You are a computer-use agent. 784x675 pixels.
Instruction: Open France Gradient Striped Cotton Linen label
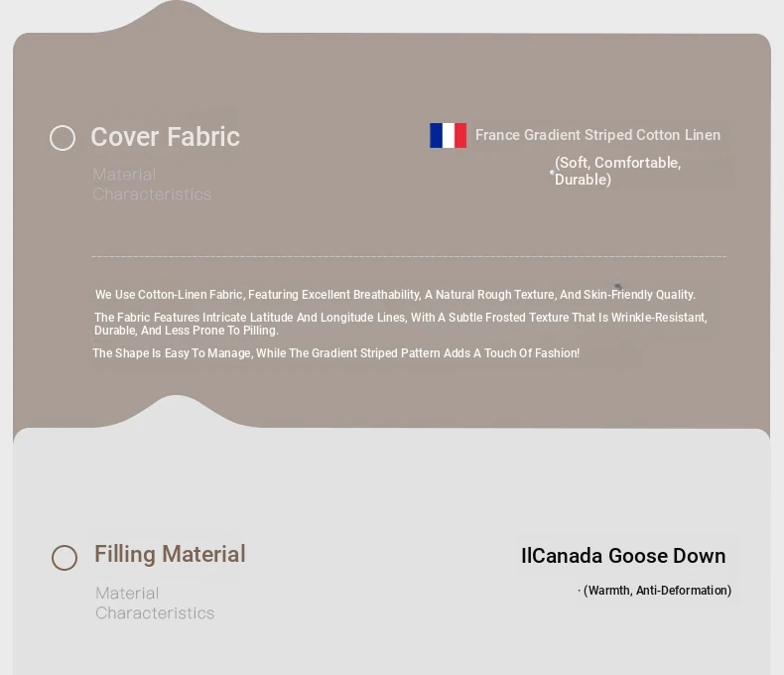(597, 135)
